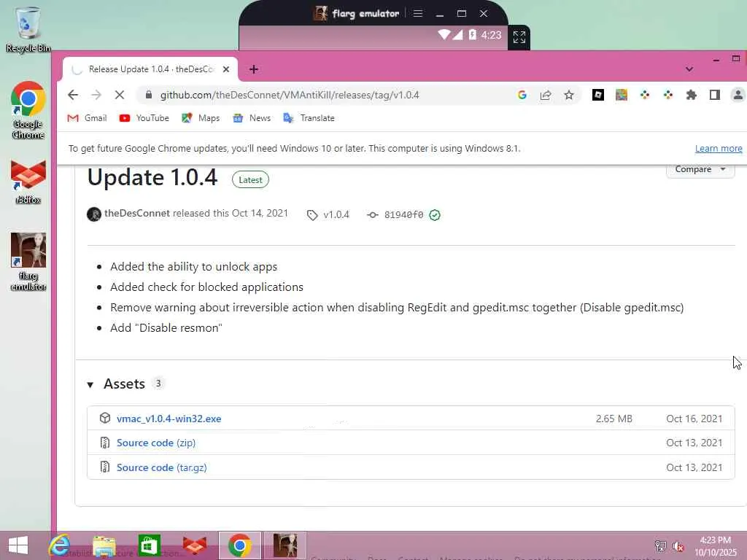This screenshot has height=560, width=747.
Task: Download Source code (tar.gz)
Action: point(161,467)
